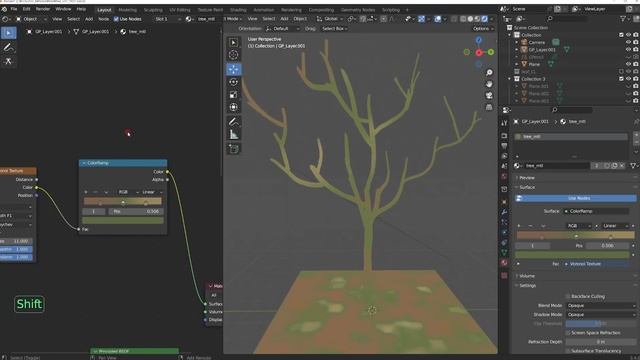
Task: Open the Material properties tab icon
Action: coord(504,263)
